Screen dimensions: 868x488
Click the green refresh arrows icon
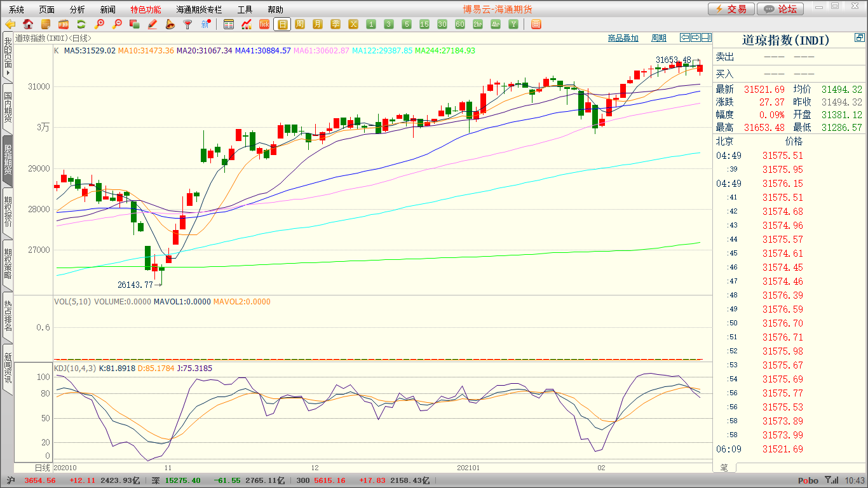81,24
